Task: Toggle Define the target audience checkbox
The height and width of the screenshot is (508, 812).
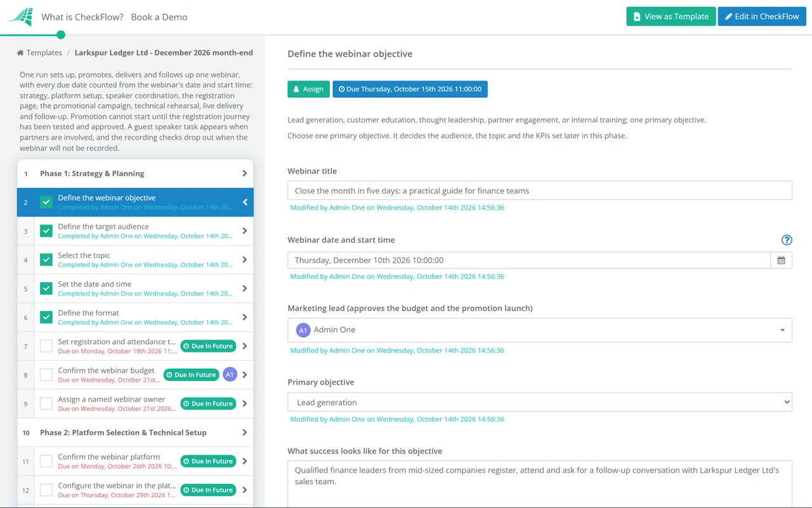Action: [46, 231]
